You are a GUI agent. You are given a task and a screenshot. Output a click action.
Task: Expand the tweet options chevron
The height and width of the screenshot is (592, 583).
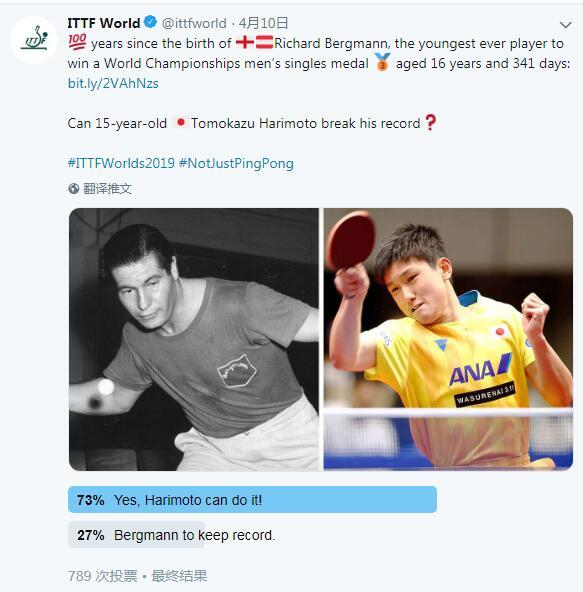pyautogui.click(x=565, y=25)
